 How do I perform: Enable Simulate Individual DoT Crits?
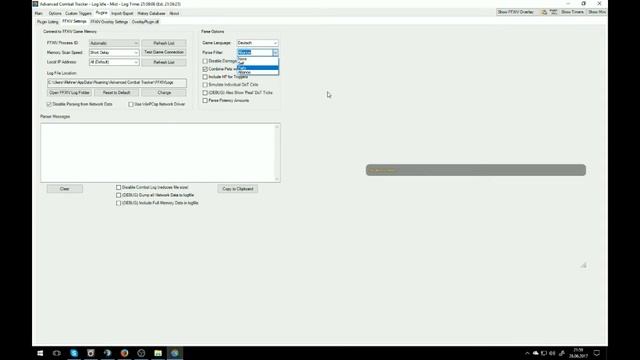coord(205,84)
